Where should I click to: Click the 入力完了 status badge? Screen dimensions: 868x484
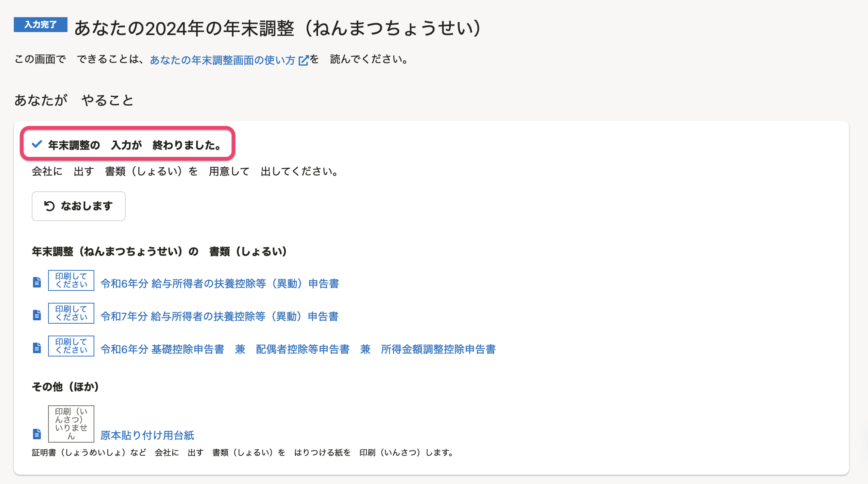[40, 25]
